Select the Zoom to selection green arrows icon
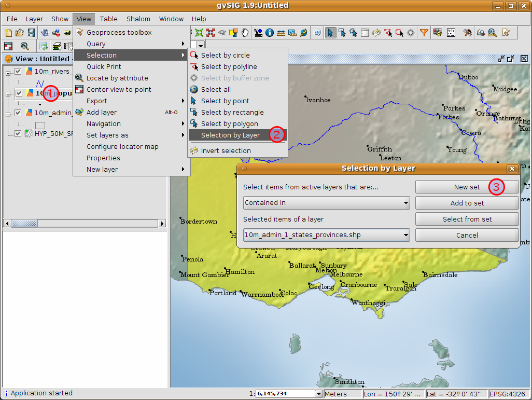Screen dimensions: 532x400 [x=199, y=33]
